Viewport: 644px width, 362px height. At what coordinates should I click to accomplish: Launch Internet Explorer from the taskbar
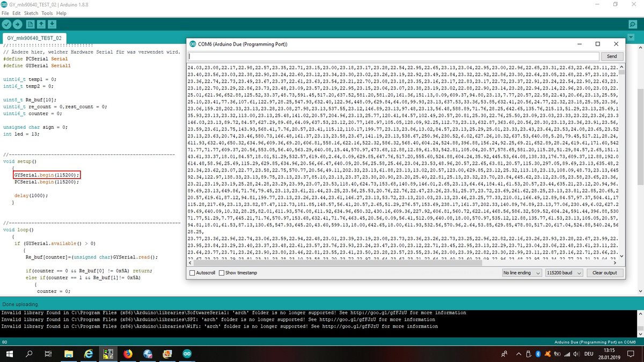coord(89,354)
